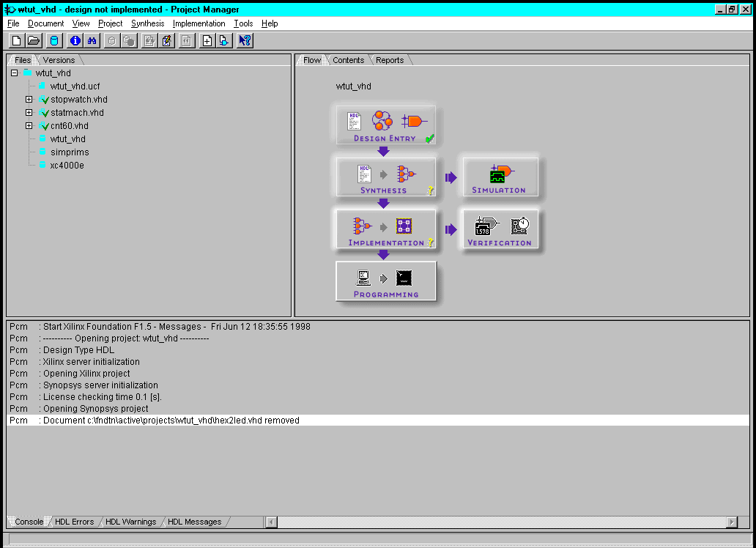Click the blue information toolbar icon
This screenshot has height=548, width=756.
pos(75,40)
